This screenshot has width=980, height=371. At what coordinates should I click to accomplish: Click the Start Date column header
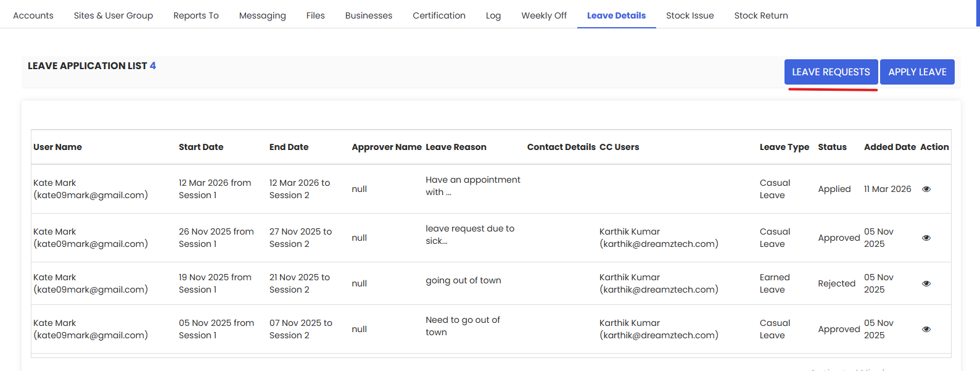click(x=201, y=147)
